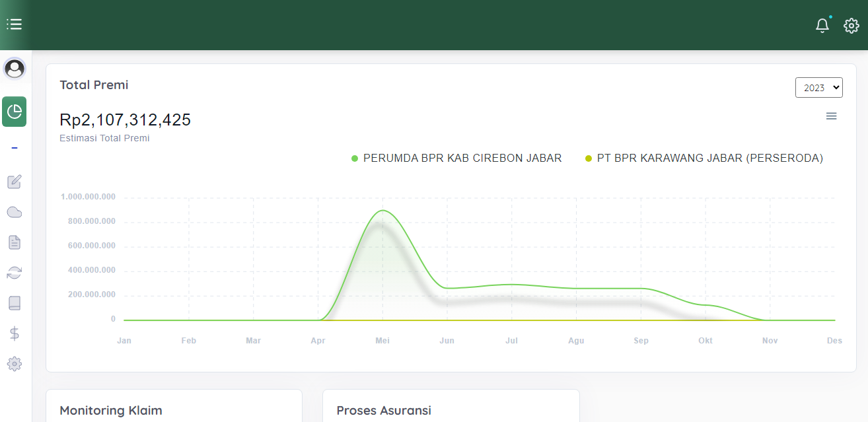The height and width of the screenshot is (422, 868).
Task: Select the dashboard pie chart icon
Action: [x=15, y=112]
